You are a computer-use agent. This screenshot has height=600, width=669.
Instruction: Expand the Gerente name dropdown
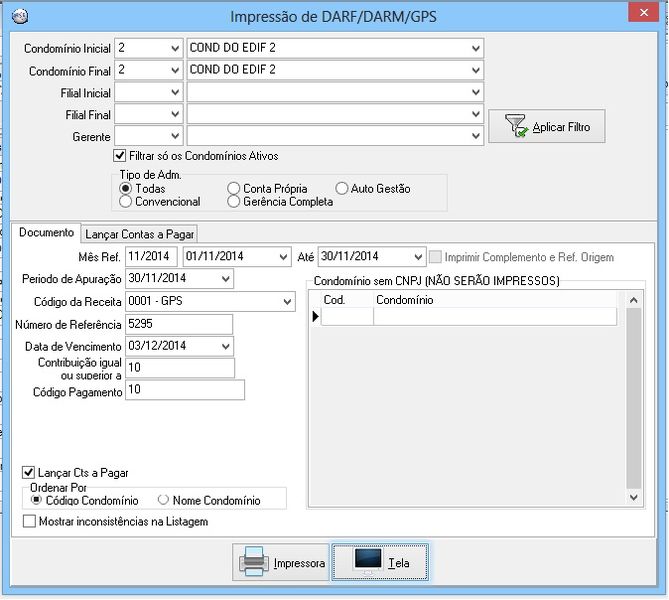[x=476, y=136]
